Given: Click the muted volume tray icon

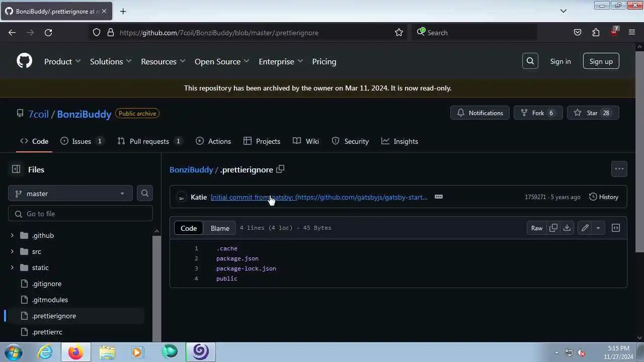Looking at the screenshot, I should point(581,352).
